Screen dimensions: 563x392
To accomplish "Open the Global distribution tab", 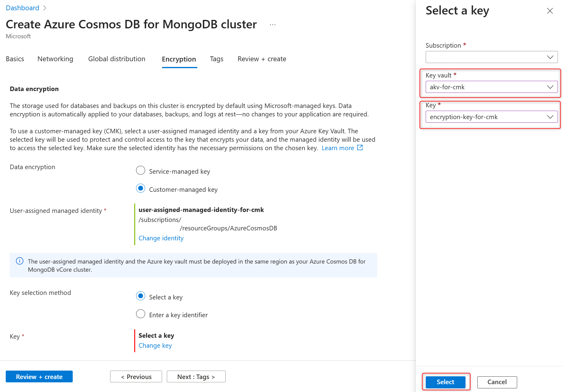I will pos(117,59).
